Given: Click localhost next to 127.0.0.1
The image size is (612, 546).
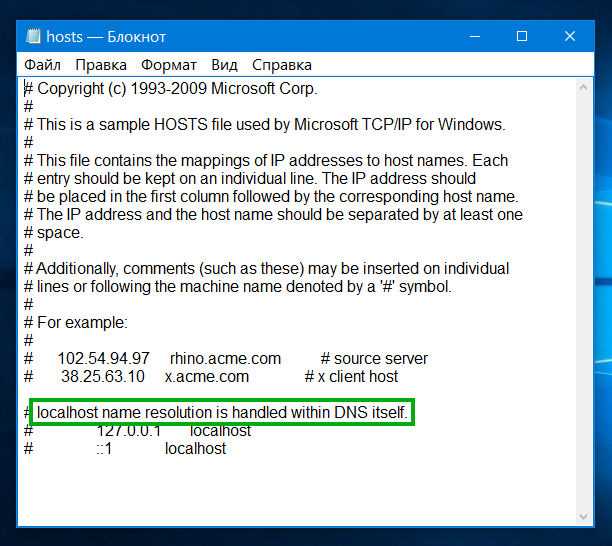Looking at the screenshot, I should (221, 430).
